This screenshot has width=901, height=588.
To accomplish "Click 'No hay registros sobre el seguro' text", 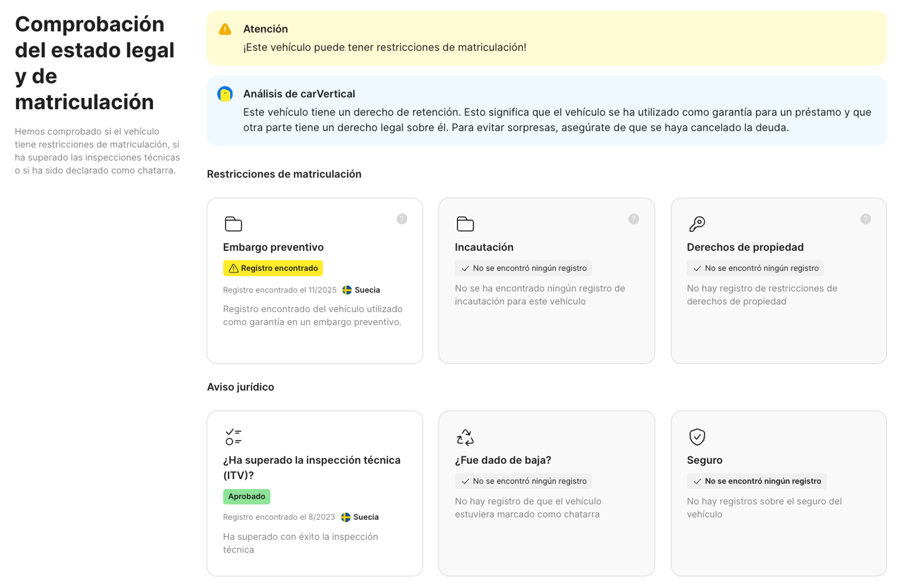I will point(764,508).
